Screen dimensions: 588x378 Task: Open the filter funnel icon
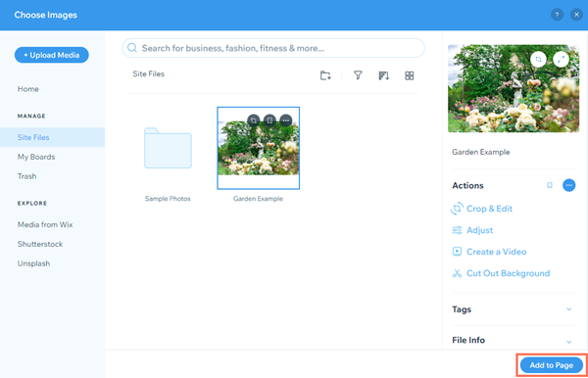tap(358, 75)
